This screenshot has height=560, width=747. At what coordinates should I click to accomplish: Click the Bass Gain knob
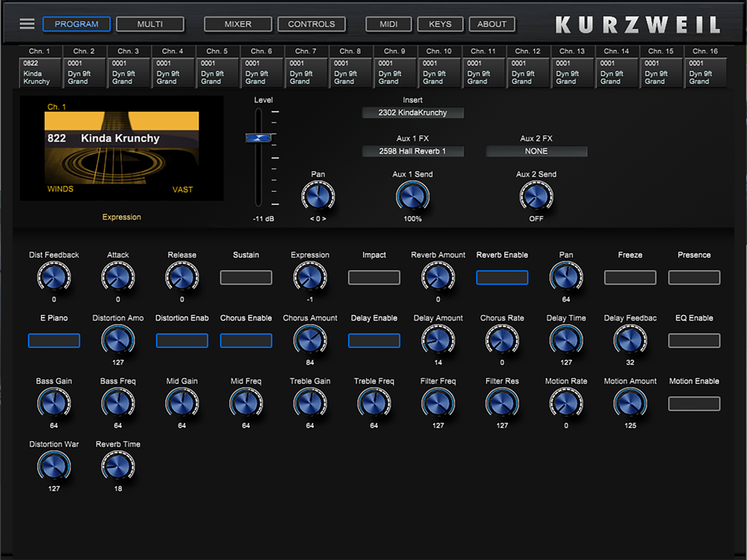click(x=54, y=404)
